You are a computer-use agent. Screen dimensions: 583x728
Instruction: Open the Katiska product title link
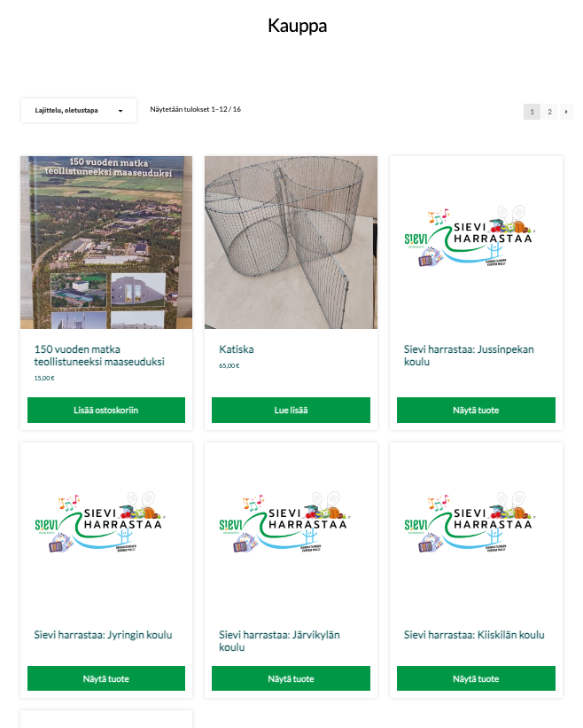237,349
